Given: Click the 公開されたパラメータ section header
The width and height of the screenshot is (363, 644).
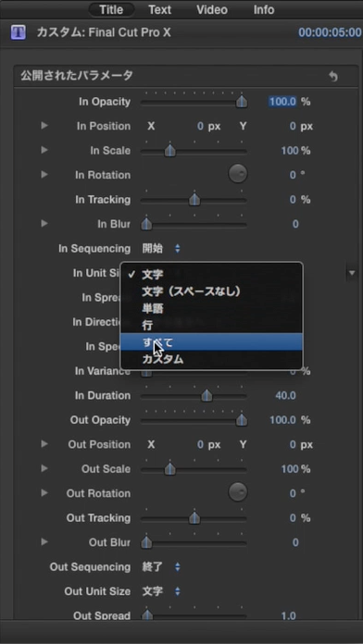Looking at the screenshot, I should point(77,76).
